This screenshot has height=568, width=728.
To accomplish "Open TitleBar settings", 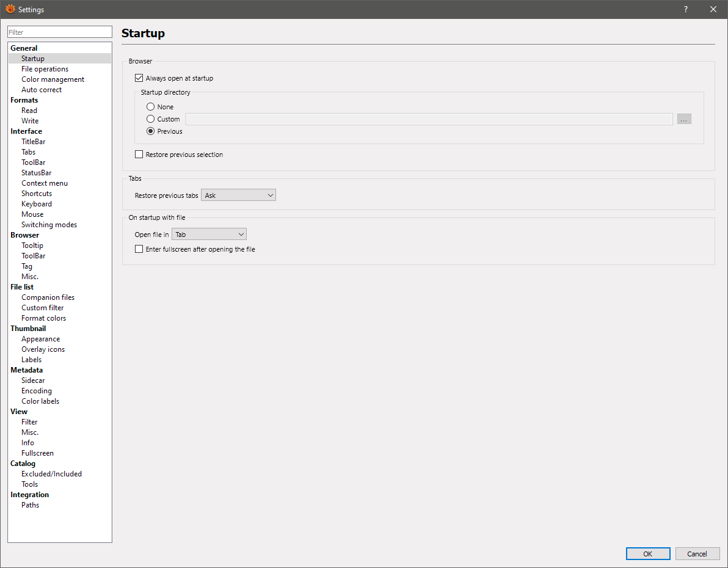I will (x=34, y=142).
